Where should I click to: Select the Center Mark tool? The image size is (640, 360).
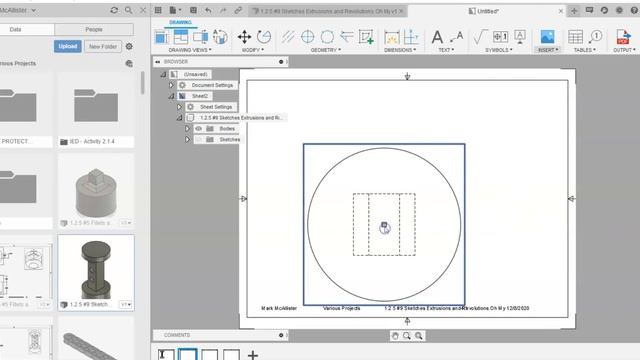coord(308,37)
